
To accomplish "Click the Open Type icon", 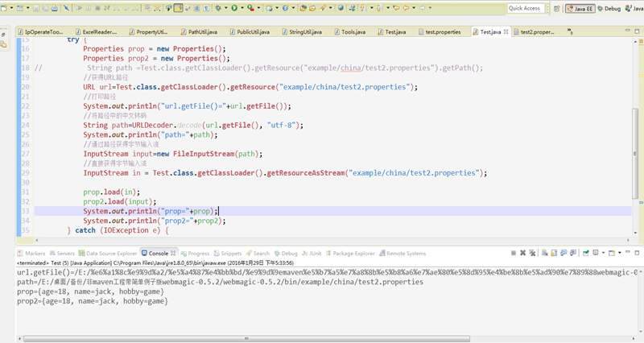I will 303,8.
